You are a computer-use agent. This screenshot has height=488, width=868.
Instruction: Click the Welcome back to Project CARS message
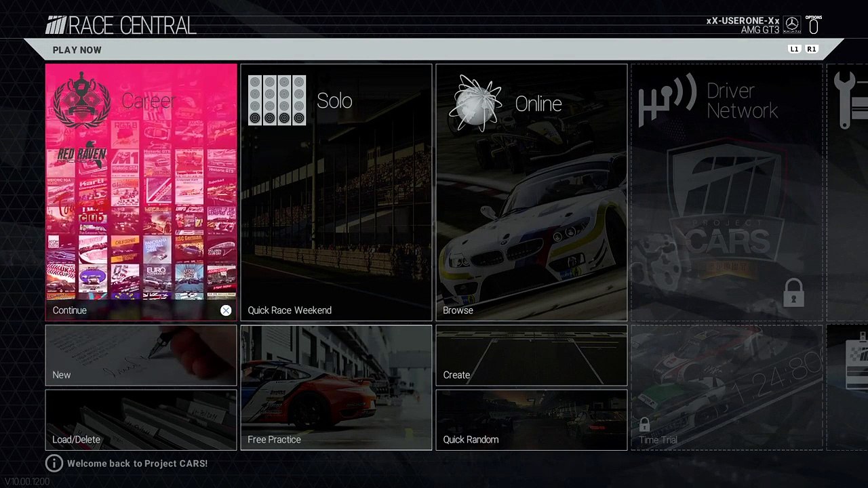137,464
